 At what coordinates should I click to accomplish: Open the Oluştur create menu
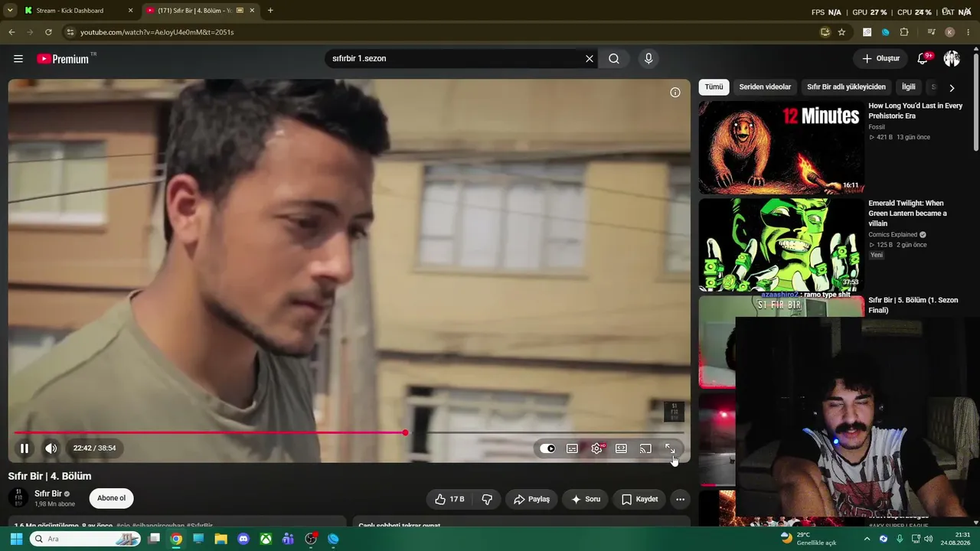coord(881,59)
